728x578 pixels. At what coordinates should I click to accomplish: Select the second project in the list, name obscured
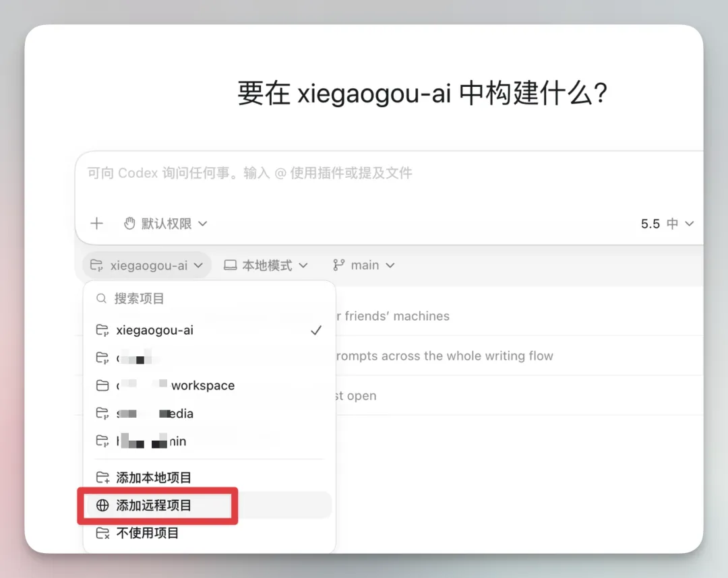210,358
